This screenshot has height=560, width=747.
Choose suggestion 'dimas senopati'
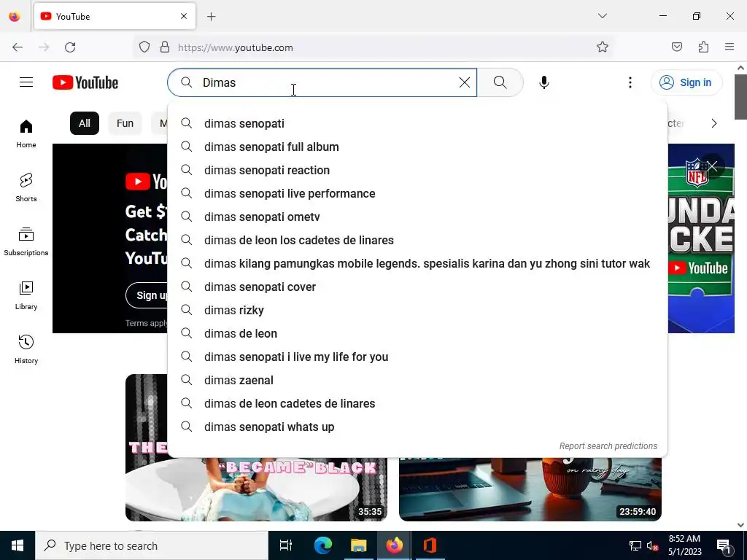coord(417,123)
